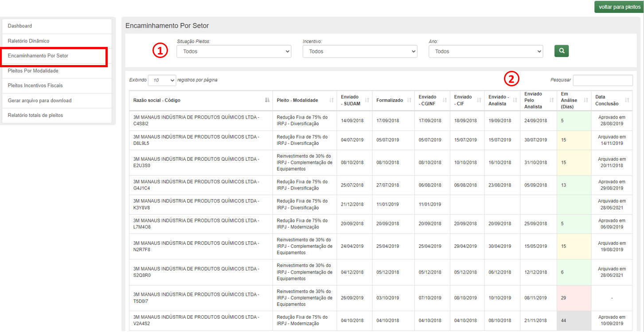Open the Situação Pleitos dropdown
The image size is (644, 332).
(234, 51)
